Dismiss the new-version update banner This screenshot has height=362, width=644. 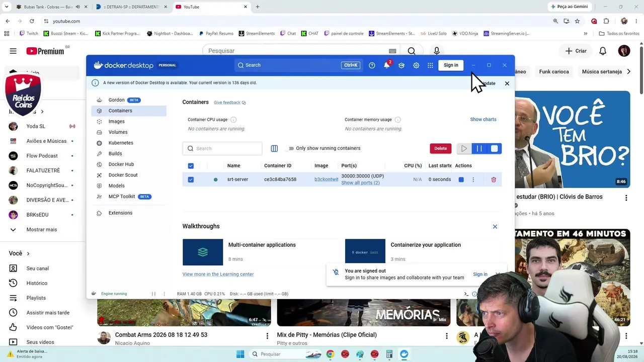(507, 83)
